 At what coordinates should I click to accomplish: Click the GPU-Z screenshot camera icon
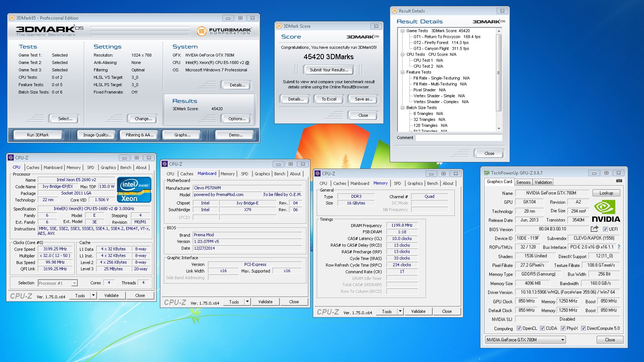619,181
